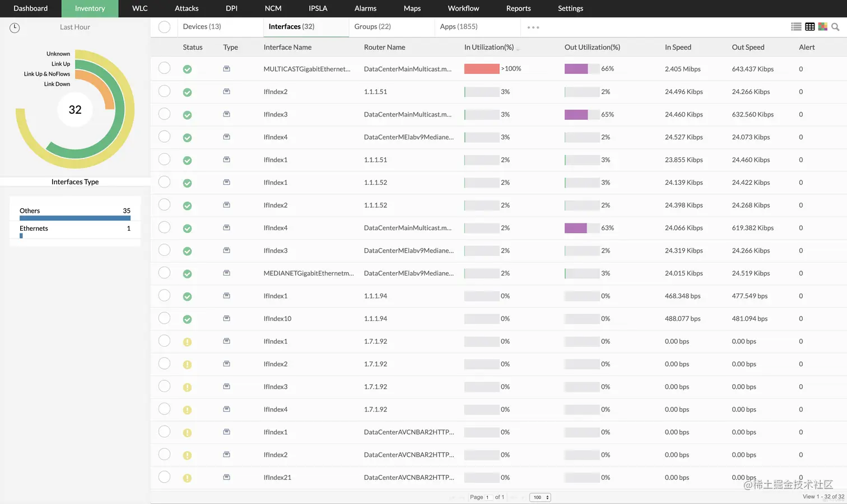The height and width of the screenshot is (504, 847).
Task: Sort by In Speed column header
Action: tap(678, 48)
